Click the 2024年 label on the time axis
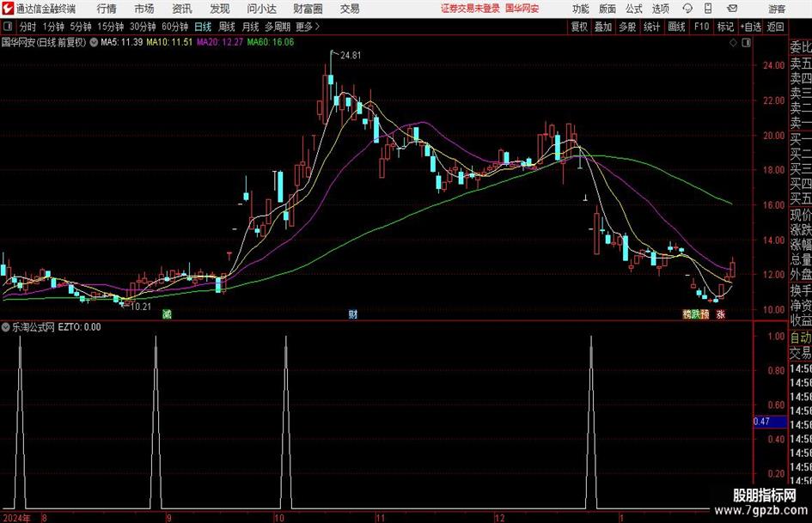This screenshot has height=523, width=812. [16, 518]
